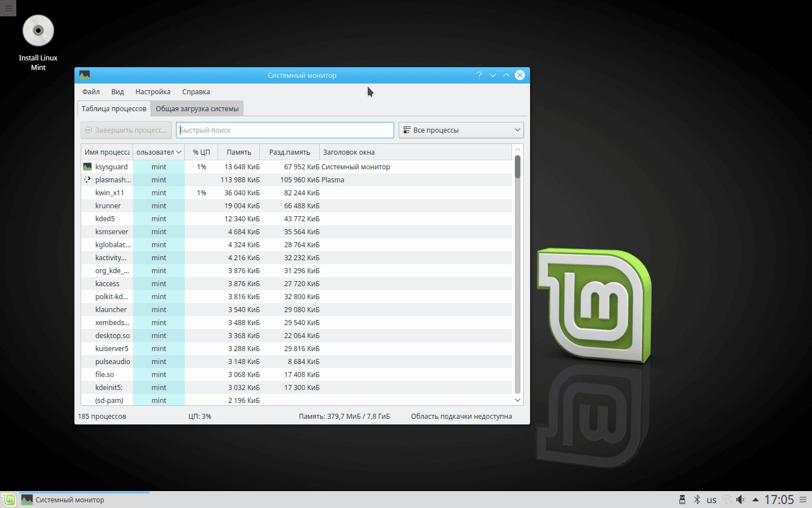Click the ksysguard process icon in the table
This screenshot has height=508, width=812.
pyautogui.click(x=87, y=167)
